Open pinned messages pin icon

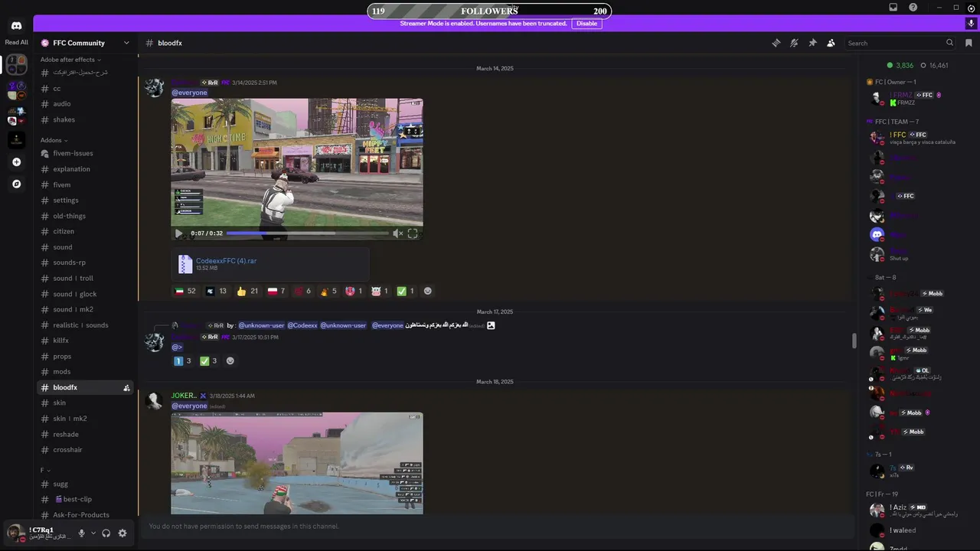pos(812,43)
